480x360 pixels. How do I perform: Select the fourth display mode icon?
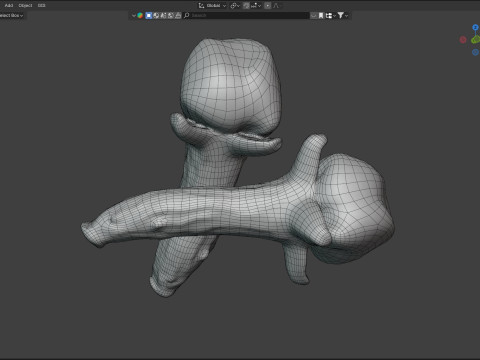[x=171, y=15]
